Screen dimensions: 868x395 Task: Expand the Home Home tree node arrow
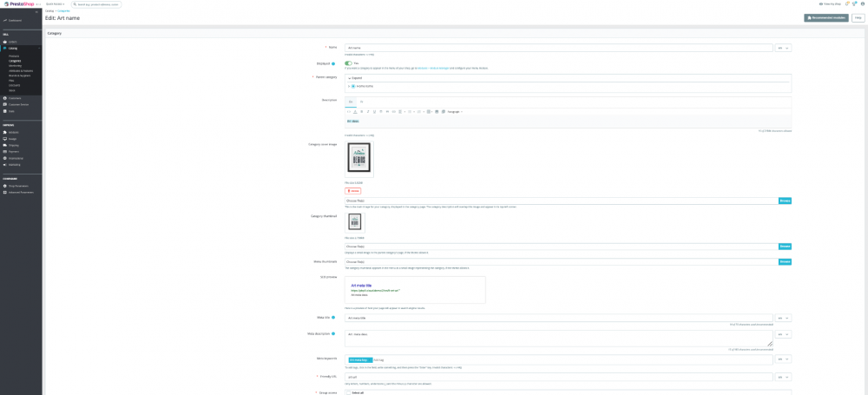click(x=349, y=87)
